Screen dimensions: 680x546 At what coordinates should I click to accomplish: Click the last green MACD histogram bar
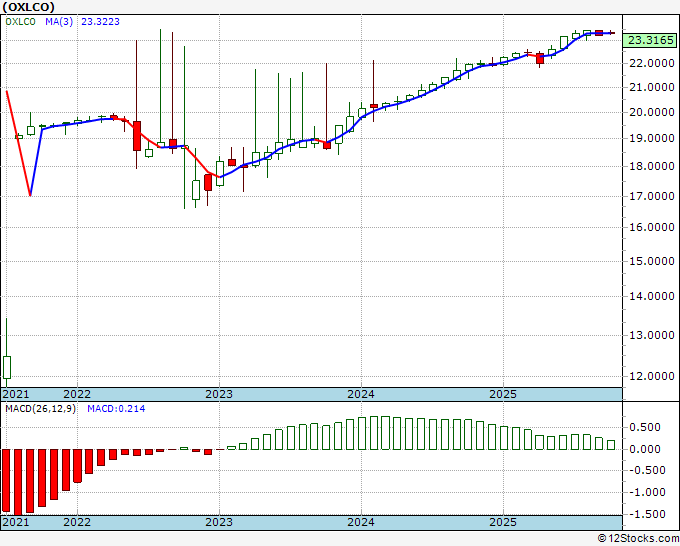pyautogui.click(x=611, y=445)
